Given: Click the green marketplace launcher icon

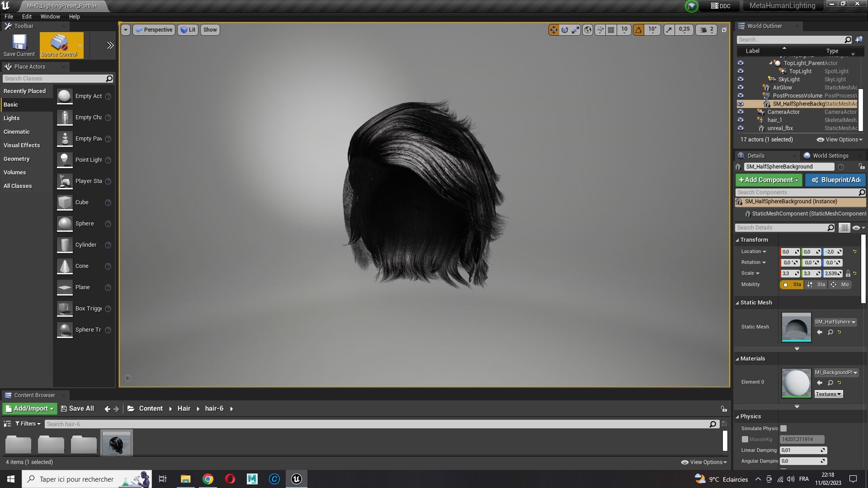Looking at the screenshot, I should click(692, 6).
